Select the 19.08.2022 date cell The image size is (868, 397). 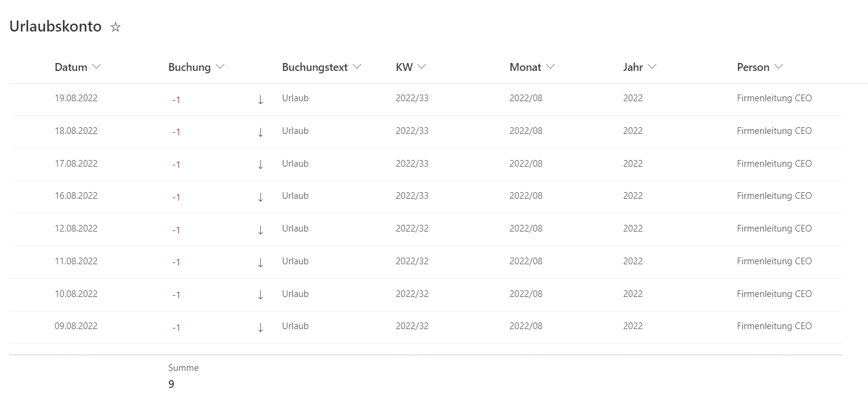76,98
